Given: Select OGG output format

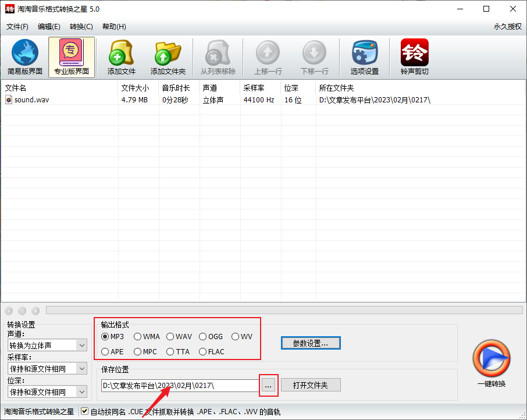Looking at the screenshot, I should 211,336.
